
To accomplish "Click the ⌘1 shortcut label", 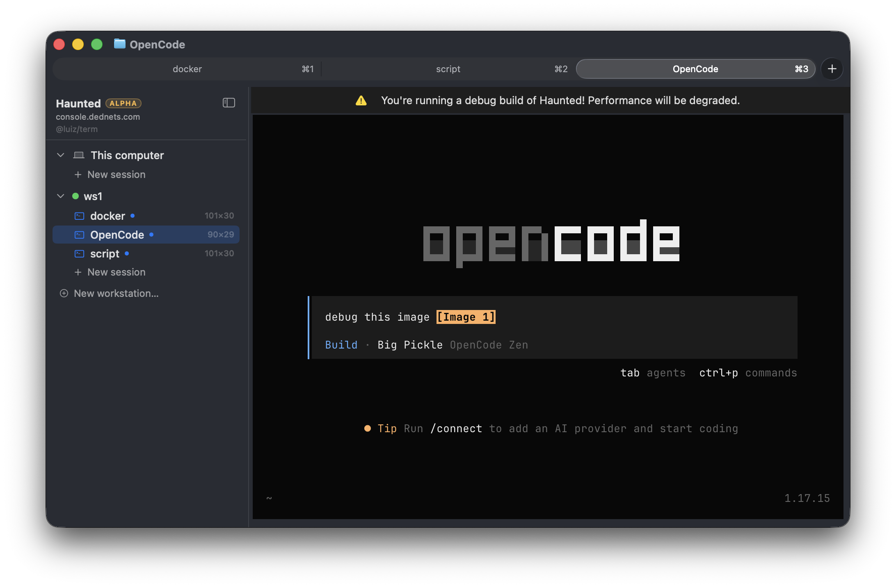I will tap(308, 69).
